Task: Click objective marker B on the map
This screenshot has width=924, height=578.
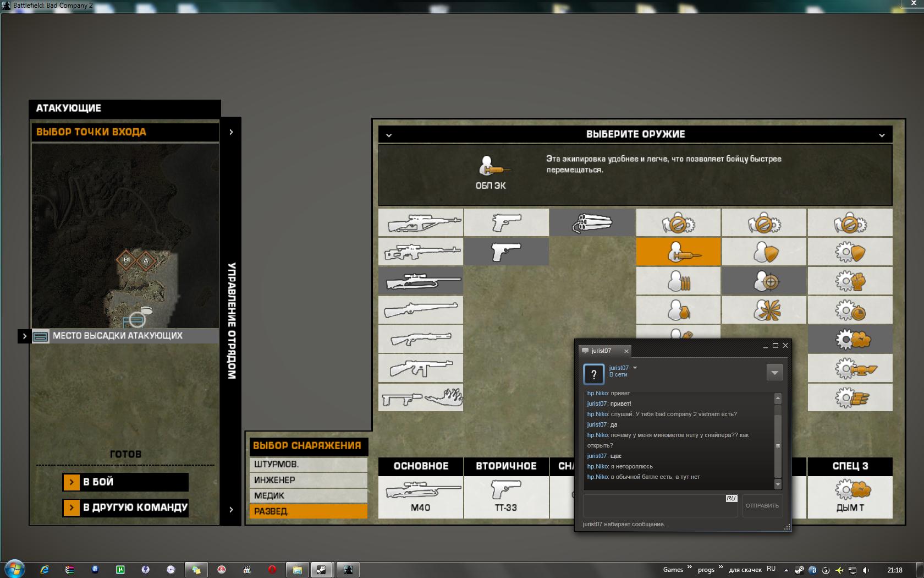Action: coord(126,260)
